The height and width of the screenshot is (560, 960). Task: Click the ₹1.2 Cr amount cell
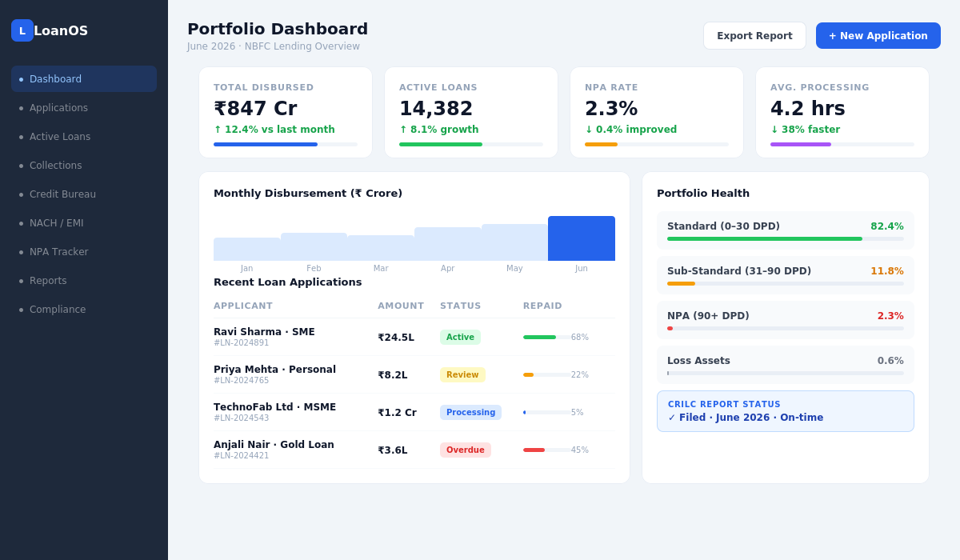(397, 413)
